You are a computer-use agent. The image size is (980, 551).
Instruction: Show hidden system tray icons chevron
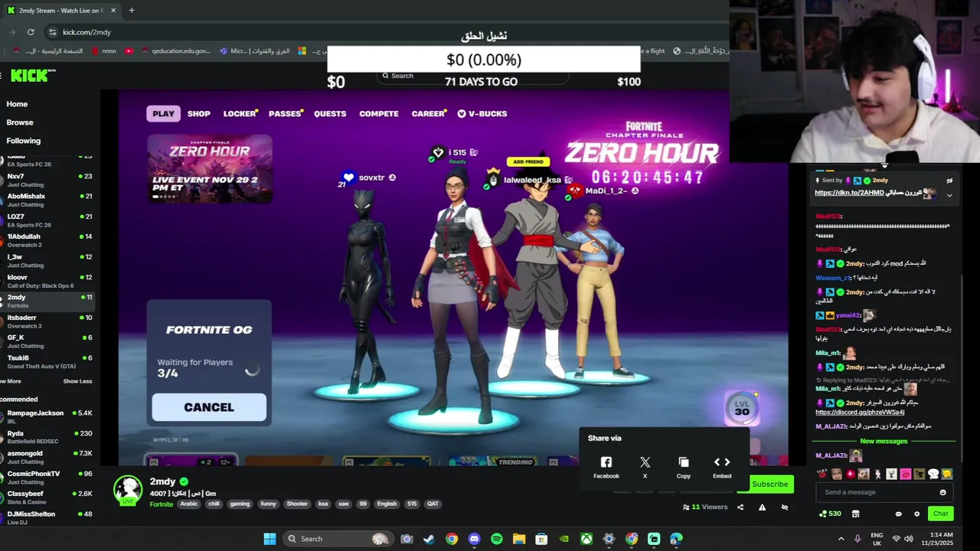[841, 539]
